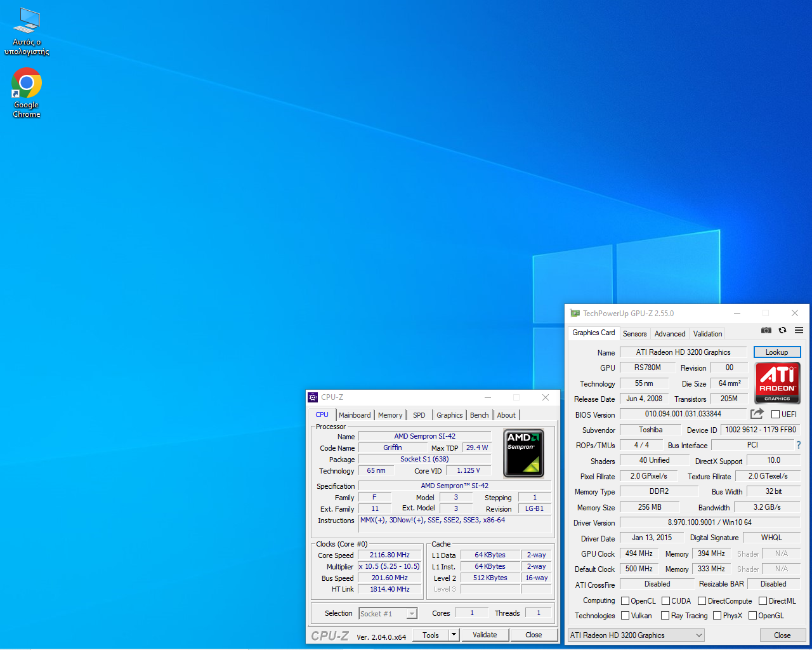
Task: Switch to the Advanced tab in GPU-Z
Action: [x=670, y=334]
